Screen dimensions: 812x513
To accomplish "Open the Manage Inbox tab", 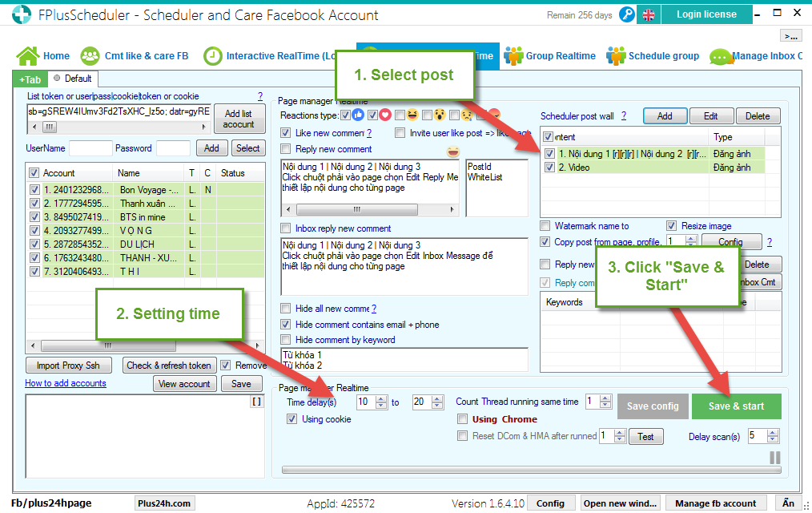I will (756, 56).
